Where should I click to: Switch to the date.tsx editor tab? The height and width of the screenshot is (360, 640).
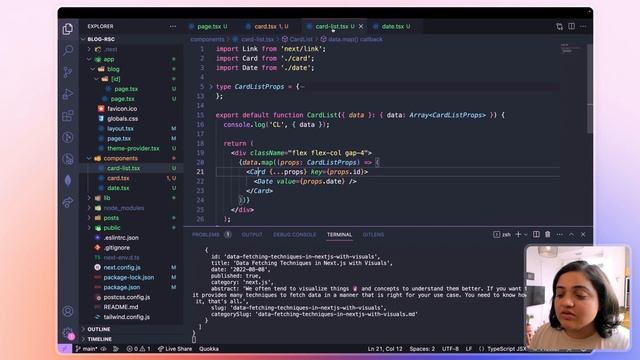point(393,26)
